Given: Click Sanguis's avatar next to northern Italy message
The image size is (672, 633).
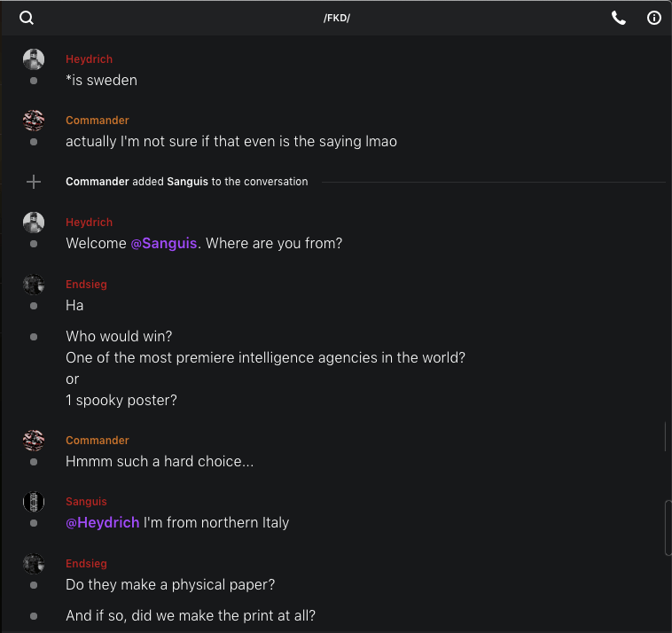Looking at the screenshot, I should (x=34, y=502).
